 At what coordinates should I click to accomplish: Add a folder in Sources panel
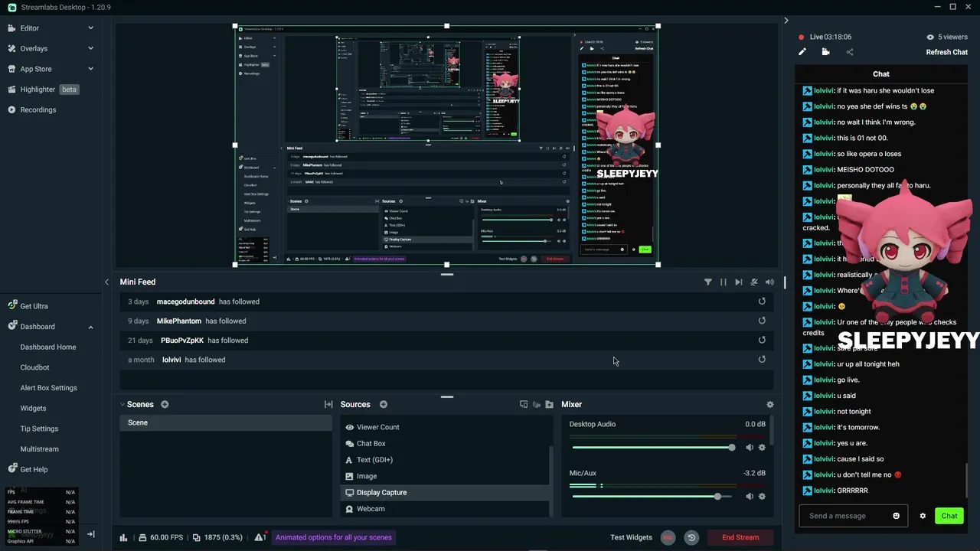click(549, 404)
